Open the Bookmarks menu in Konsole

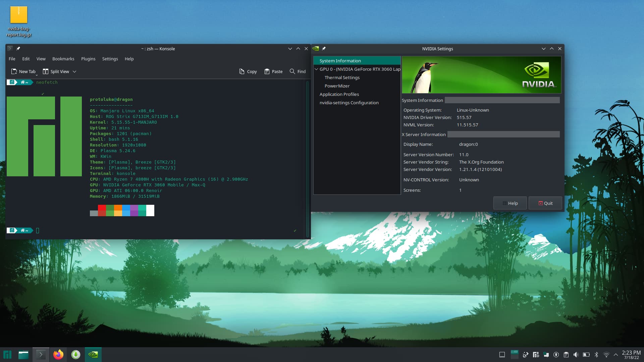pyautogui.click(x=63, y=59)
